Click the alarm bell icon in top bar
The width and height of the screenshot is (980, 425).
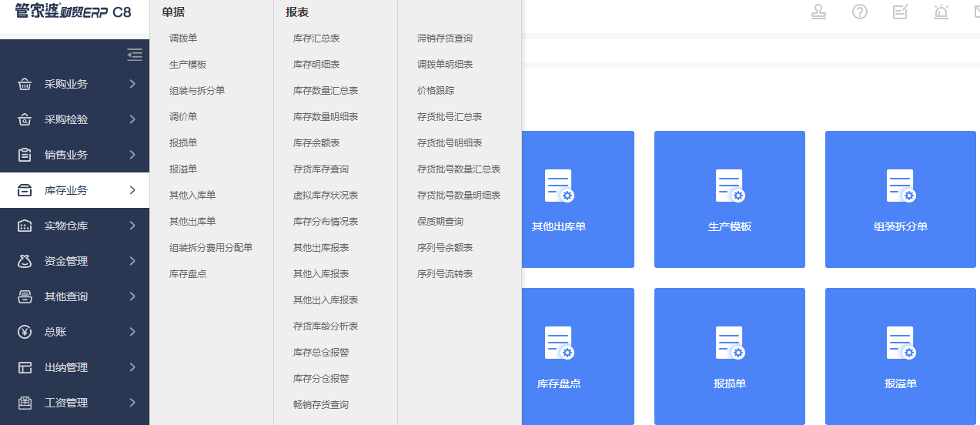click(941, 12)
